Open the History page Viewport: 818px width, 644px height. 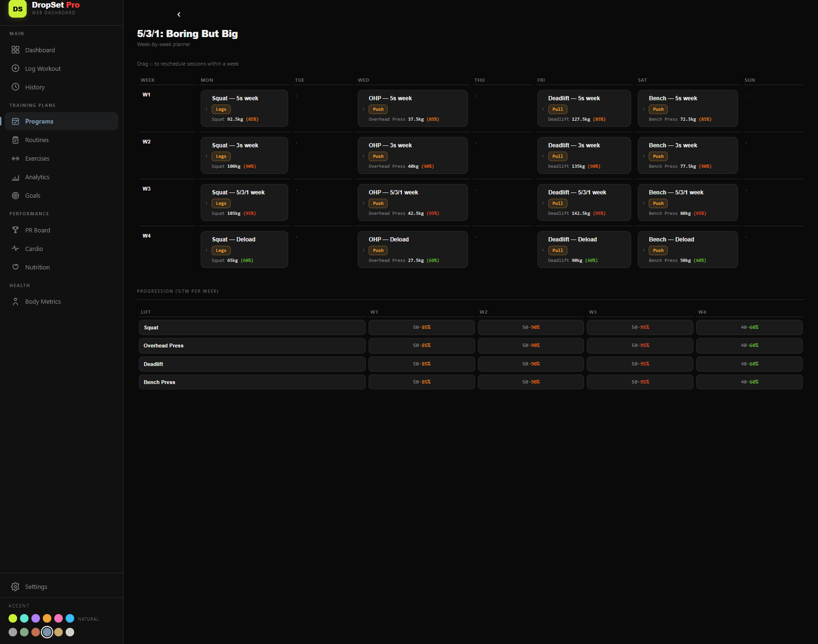point(61,87)
